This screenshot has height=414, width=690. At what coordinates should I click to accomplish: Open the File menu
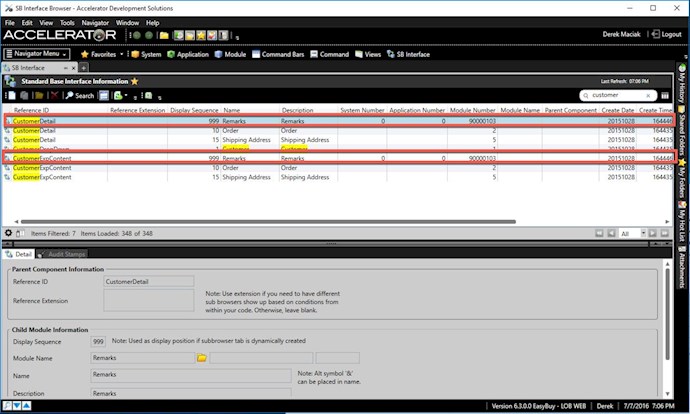point(10,23)
